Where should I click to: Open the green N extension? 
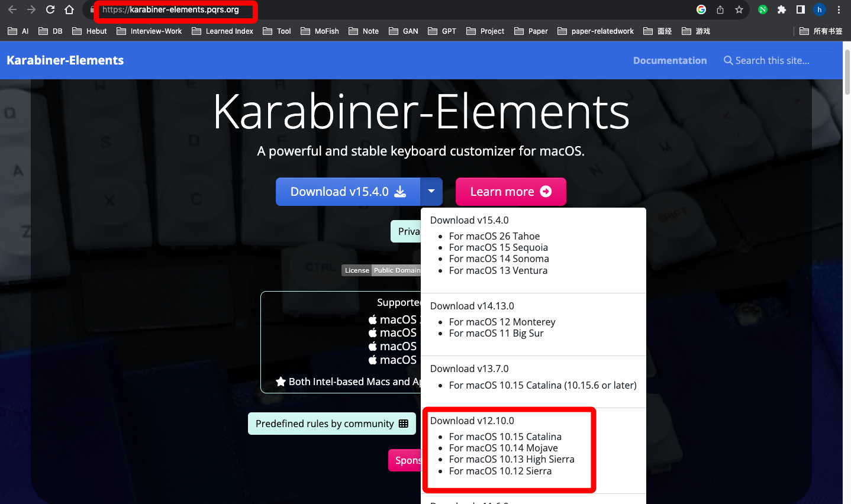[x=763, y=9]
